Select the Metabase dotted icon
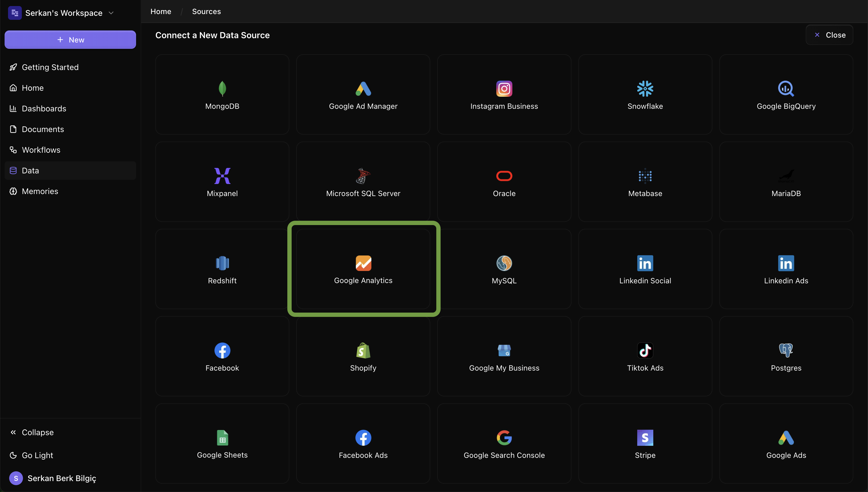 click(645, 176)
